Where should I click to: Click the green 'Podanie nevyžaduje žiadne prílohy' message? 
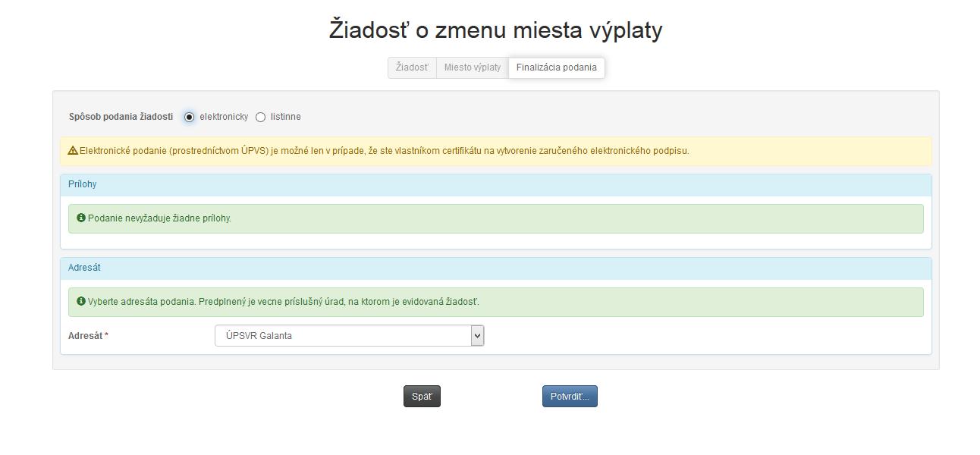click(159, 218)
